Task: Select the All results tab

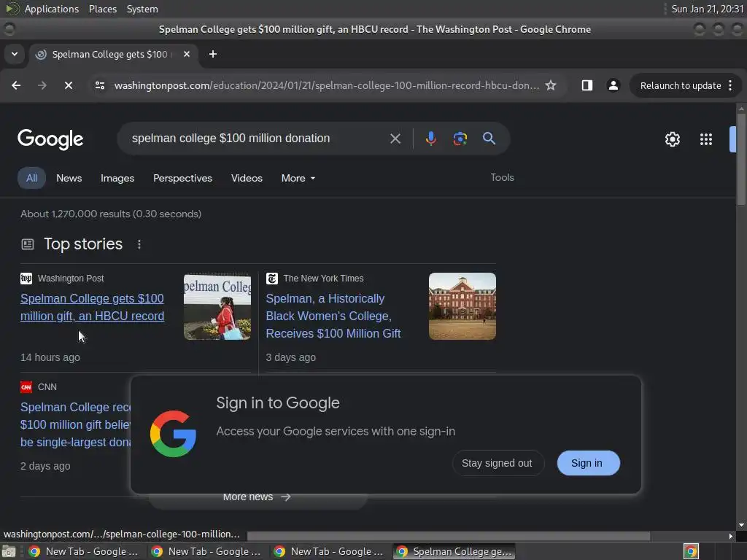Action: tap(31, 178)
